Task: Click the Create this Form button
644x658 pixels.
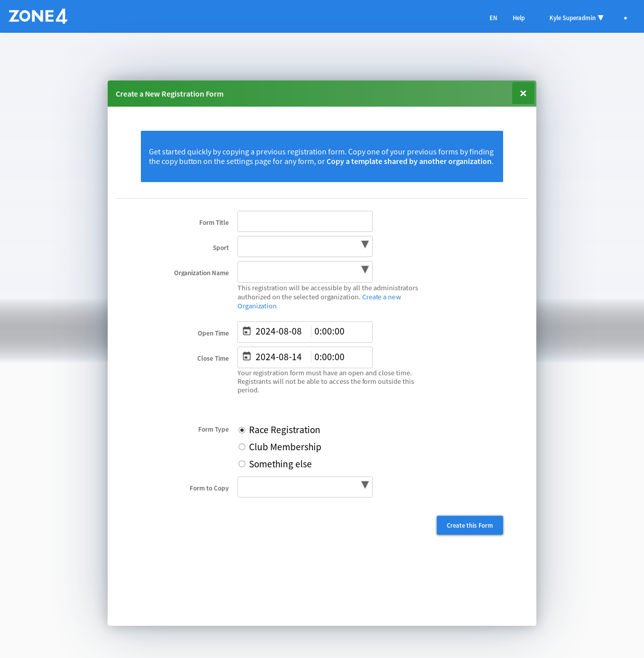Action: pos(469,525)
